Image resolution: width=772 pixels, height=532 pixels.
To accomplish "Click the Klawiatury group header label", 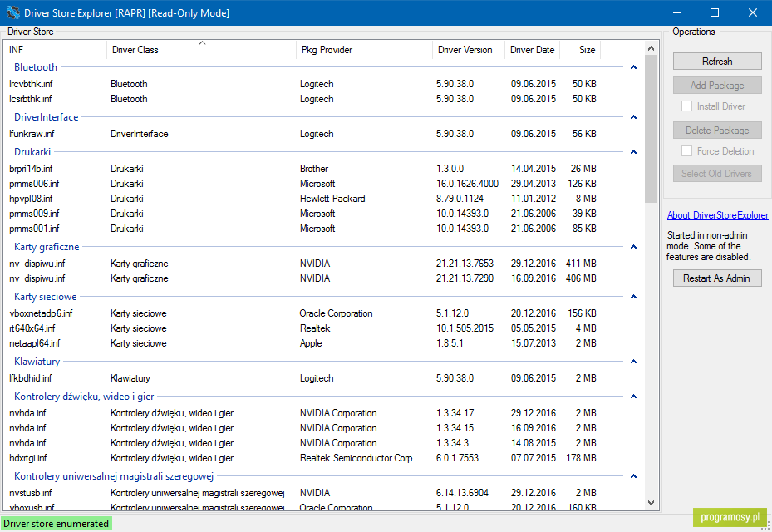I will (37, 361).
